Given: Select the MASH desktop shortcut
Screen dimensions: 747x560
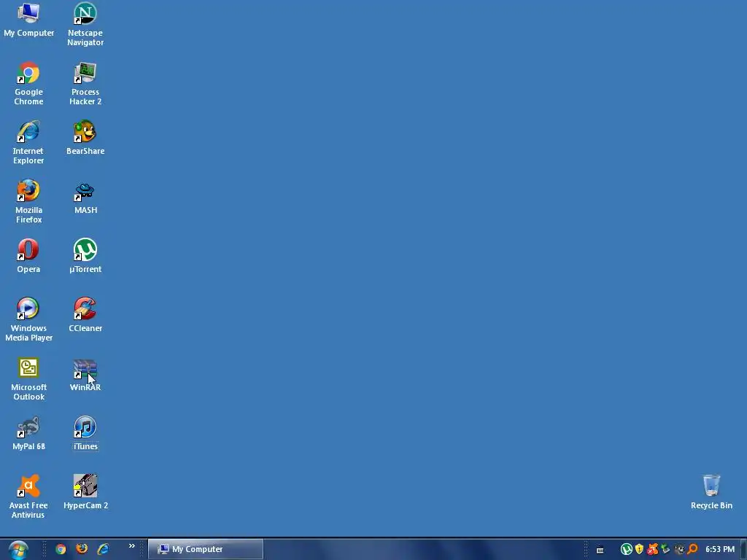Looking at the screenshot, I should point(85,197).
